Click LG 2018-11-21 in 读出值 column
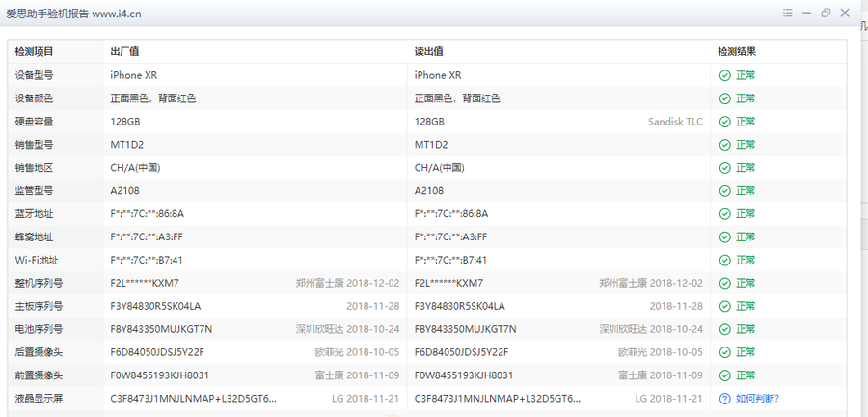This screenshot has height=417, width=868. coord(668,398)
